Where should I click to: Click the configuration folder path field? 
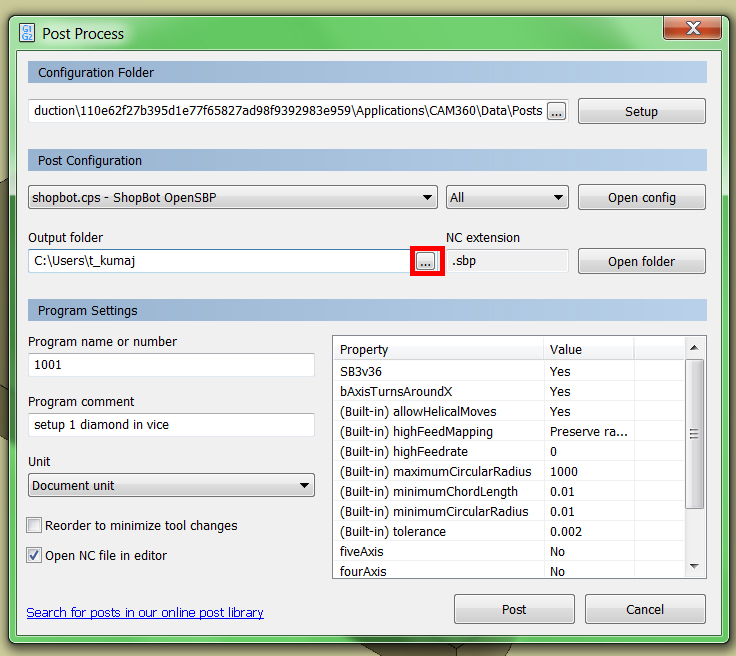[x=287, y=111]
